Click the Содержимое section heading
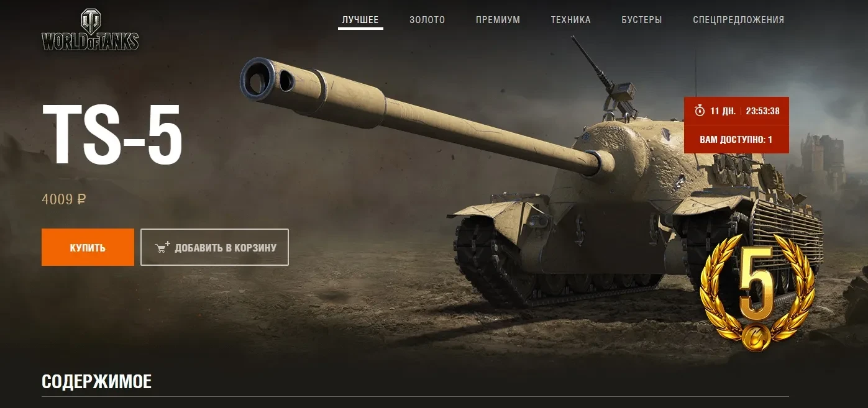 point(96,381)
